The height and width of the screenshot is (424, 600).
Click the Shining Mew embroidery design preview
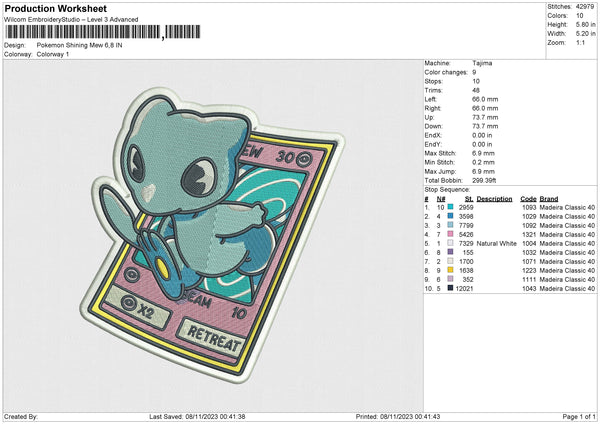[x=212, y=234]
